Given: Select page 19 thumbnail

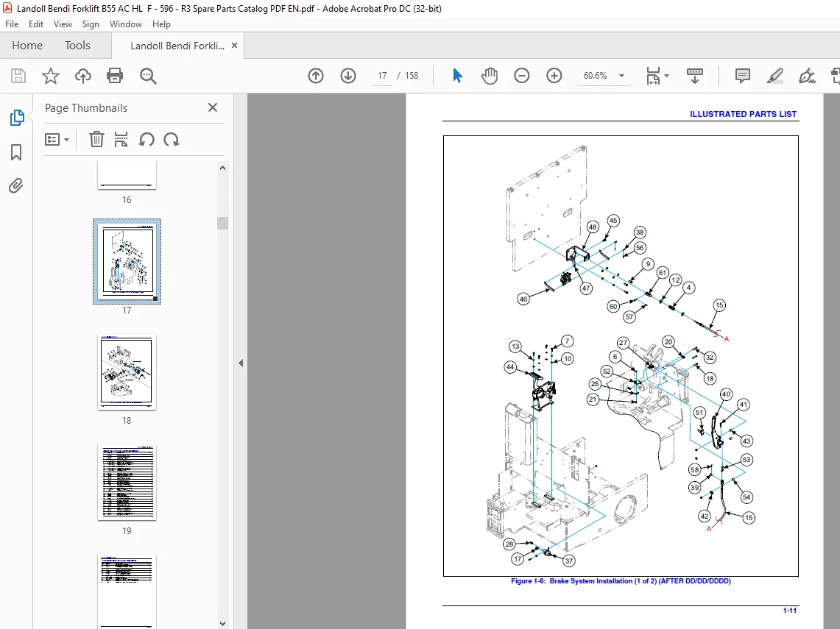Looking at the screenshot, I should (127, 483).
